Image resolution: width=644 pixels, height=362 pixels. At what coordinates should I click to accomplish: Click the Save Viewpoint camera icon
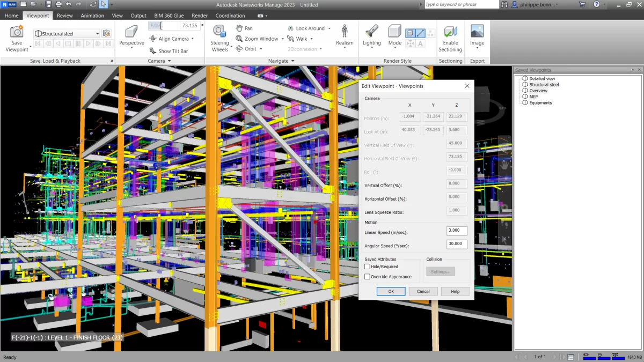pos(17,32)
